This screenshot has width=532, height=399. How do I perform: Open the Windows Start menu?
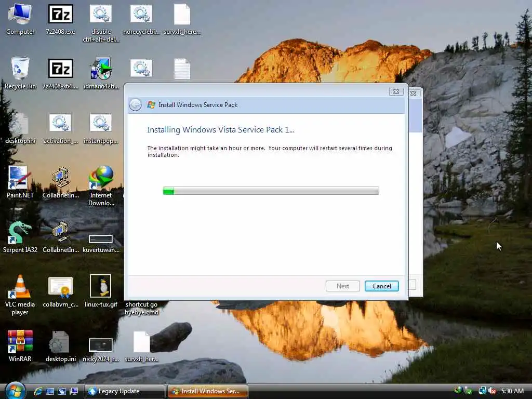(x=15, y=391)
